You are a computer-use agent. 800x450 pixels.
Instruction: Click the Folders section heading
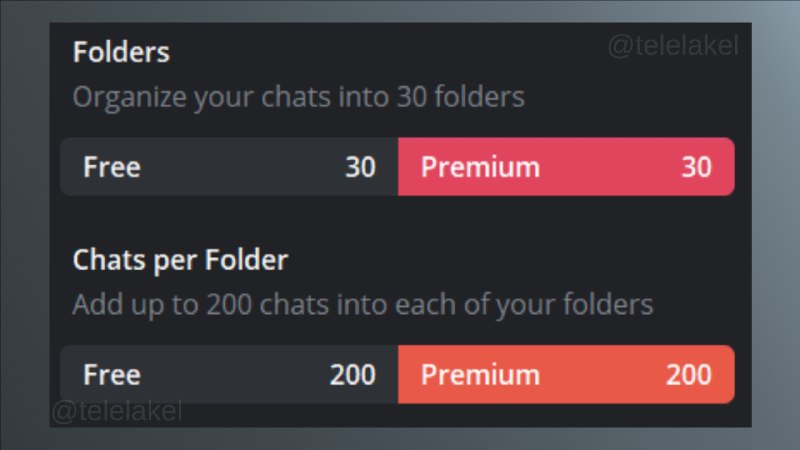121,52
